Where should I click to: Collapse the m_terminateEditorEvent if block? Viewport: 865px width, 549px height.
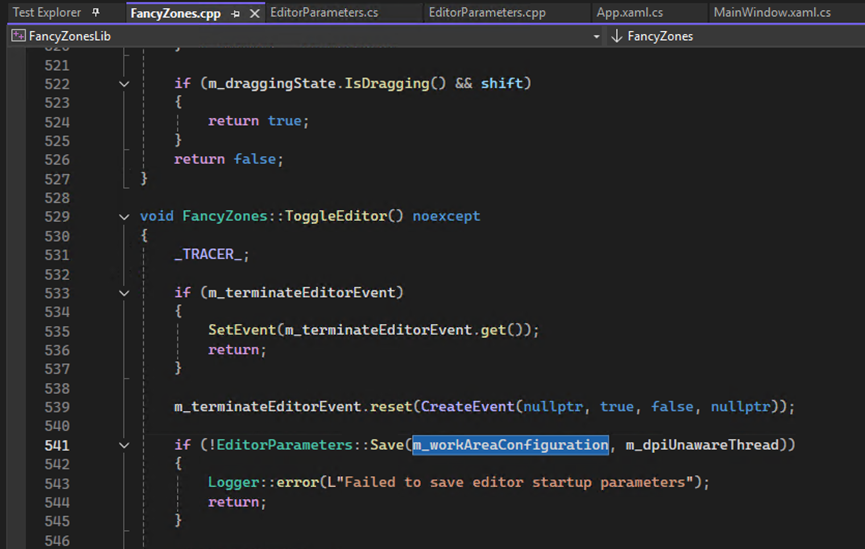[x=124, y=293]
